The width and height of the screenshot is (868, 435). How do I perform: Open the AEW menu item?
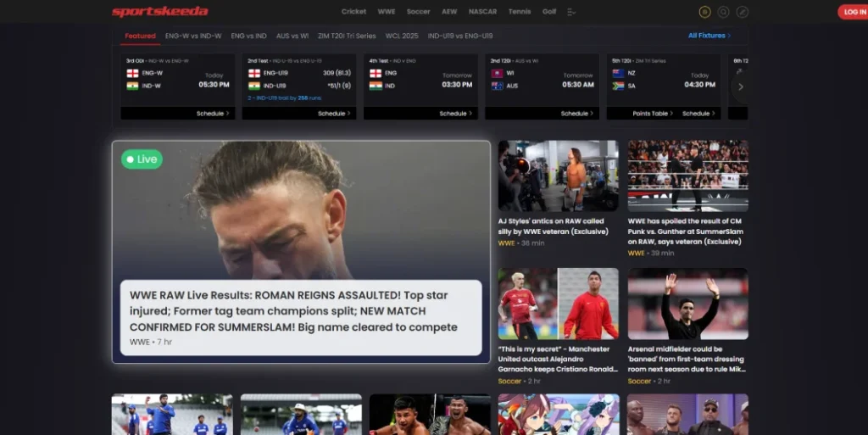click(x=449, y=12)
